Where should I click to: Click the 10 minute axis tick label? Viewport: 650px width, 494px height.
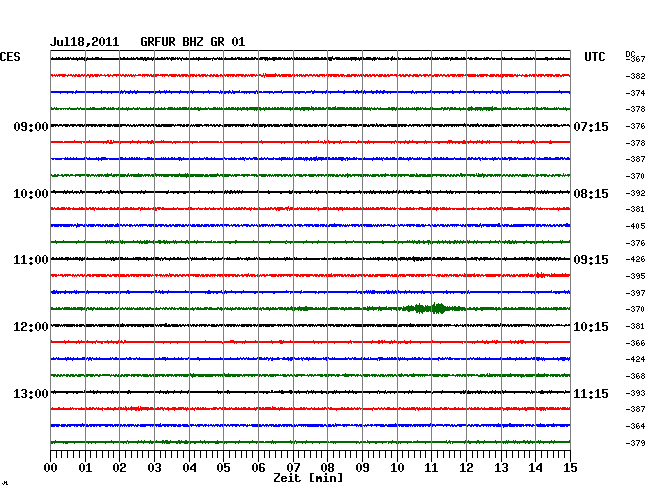[397, 468]
